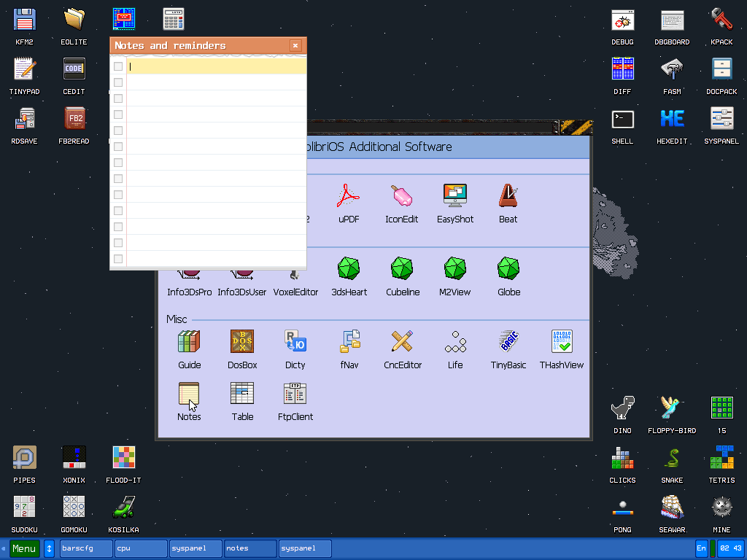Switch to cpu taskbar entry

tap(141, 548)
